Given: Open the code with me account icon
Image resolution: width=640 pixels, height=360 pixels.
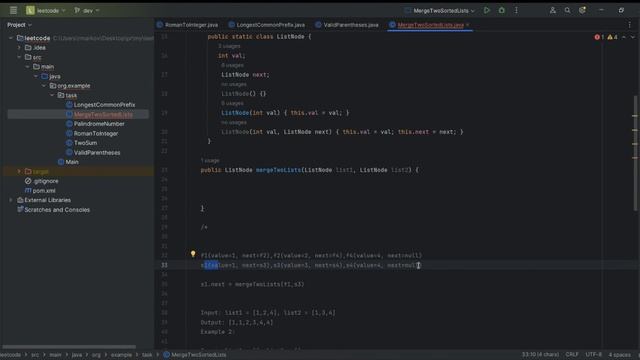Looking at the screenshot, I should 552,10.
